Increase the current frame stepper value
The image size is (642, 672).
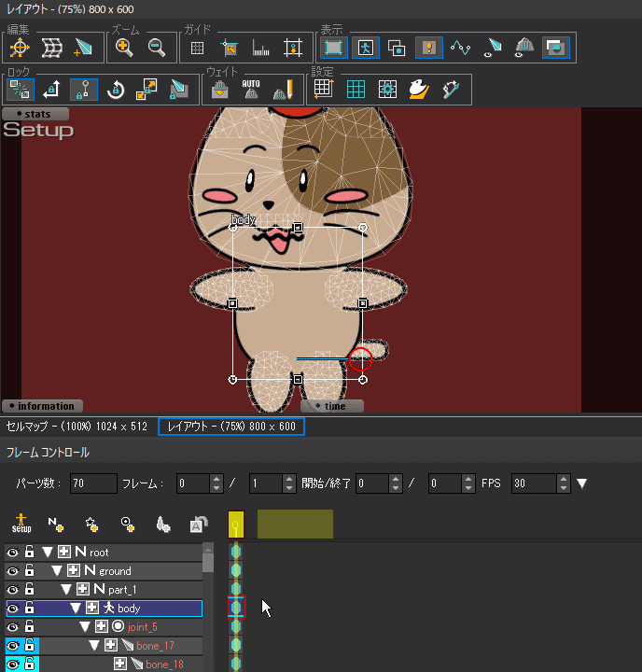pos(216,479)
